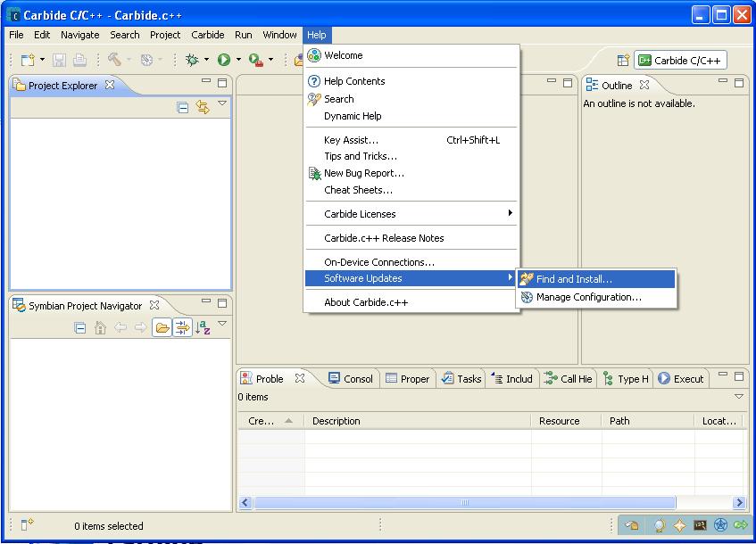This screenshot has height=544, width=756.
Task: Switch to the Properties tab
Action: coord(408,379)
